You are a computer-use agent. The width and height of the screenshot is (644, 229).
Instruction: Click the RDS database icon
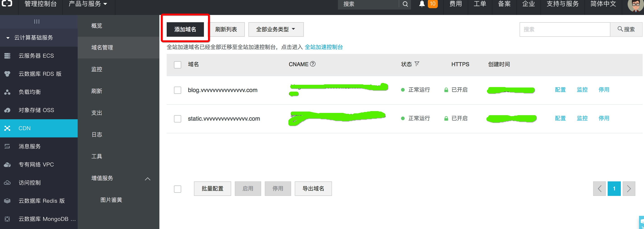click(7, 74)
